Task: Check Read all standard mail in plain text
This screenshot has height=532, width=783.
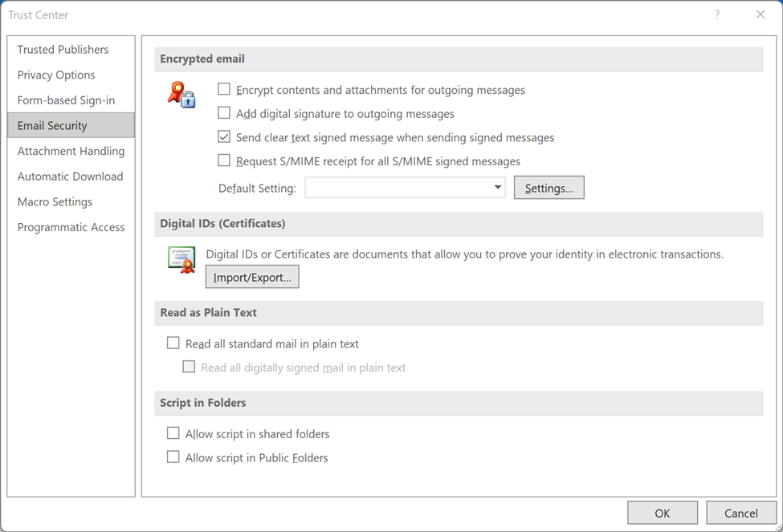Action: point(173,343)
